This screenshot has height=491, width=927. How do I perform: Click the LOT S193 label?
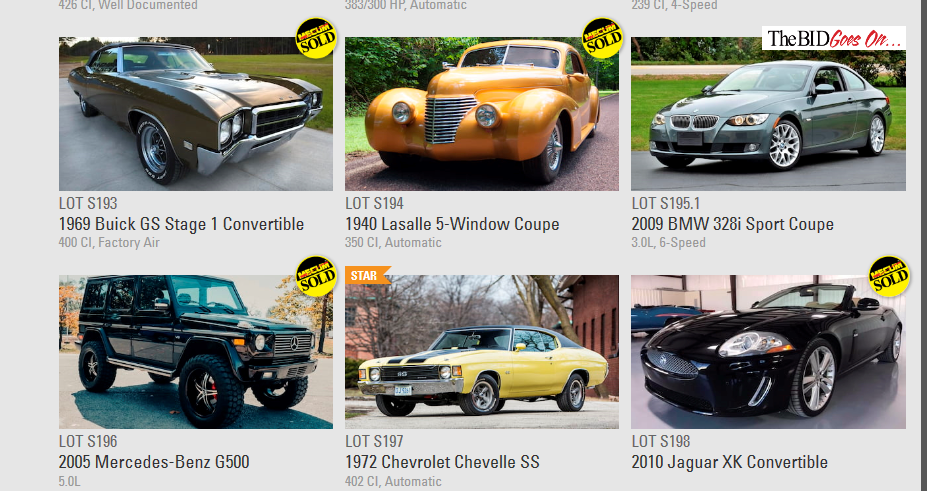pyautogui.click(x=88, y=204)
